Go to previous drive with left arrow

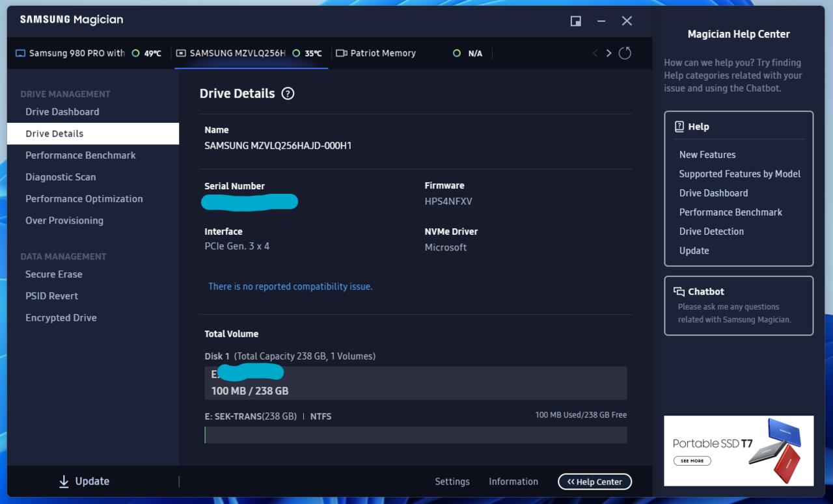click(x=595, y=53)
